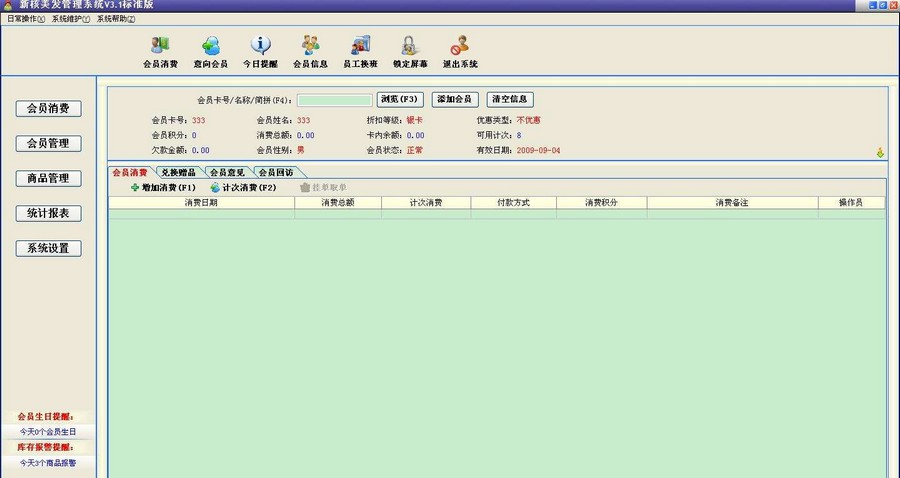Viewport: 900px width, 478px height.
Task: Switch to 会员回访 tab
Action: (x=276, y=172)
